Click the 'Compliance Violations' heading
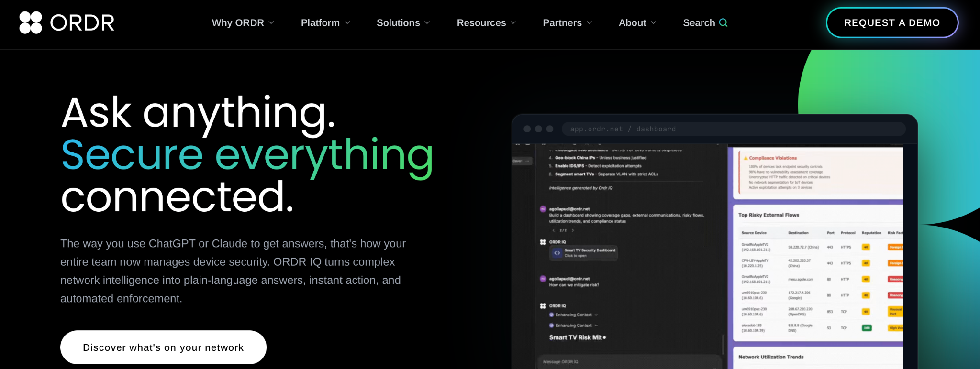This screenshot has width=980, height=369. 773,158
